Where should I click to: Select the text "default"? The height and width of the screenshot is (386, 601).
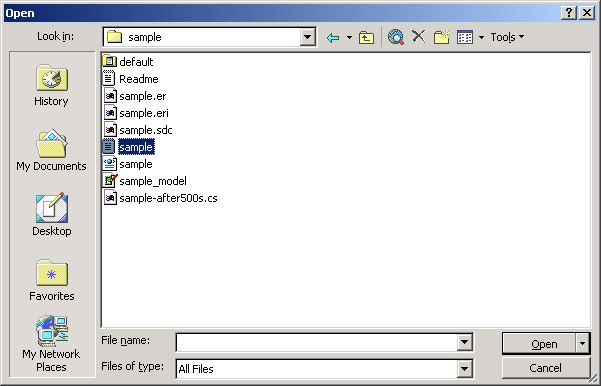[136, 62]
